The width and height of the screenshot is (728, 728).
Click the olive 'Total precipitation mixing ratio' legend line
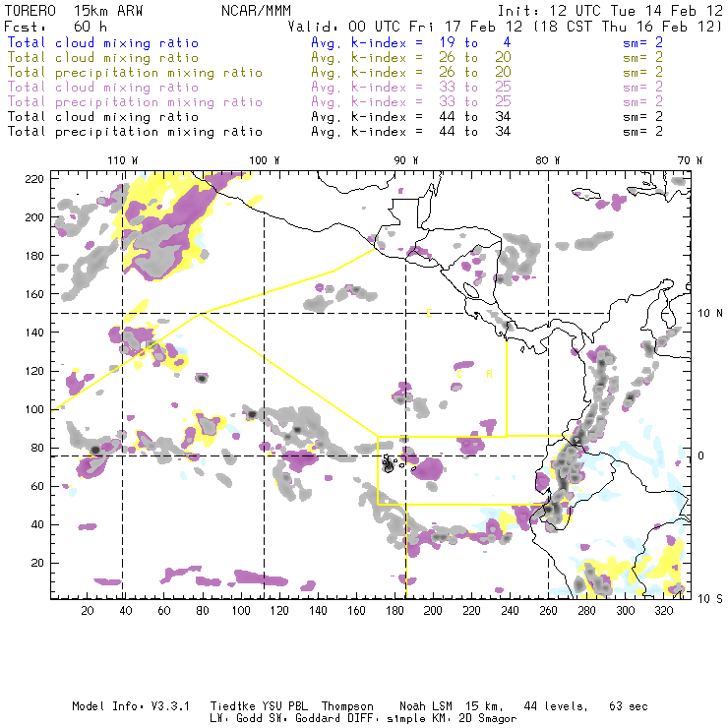(x=135, y=73)
